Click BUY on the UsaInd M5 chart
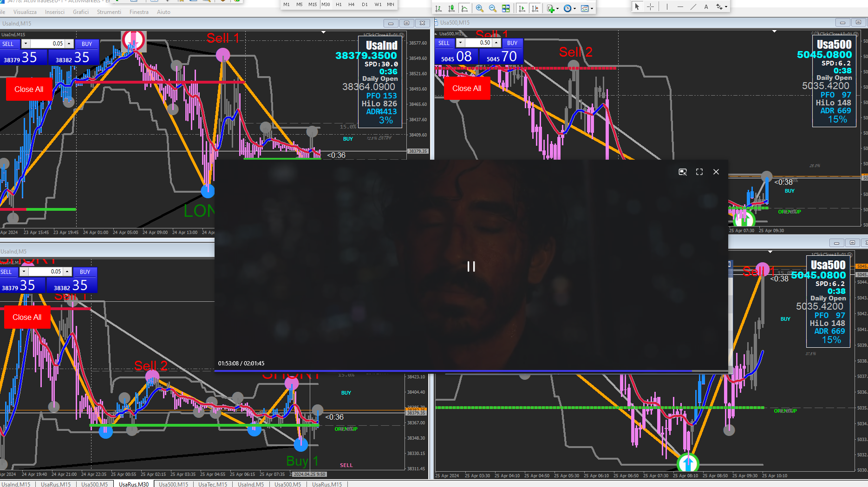This screenshot has height=487, width=868. point(85,272)
